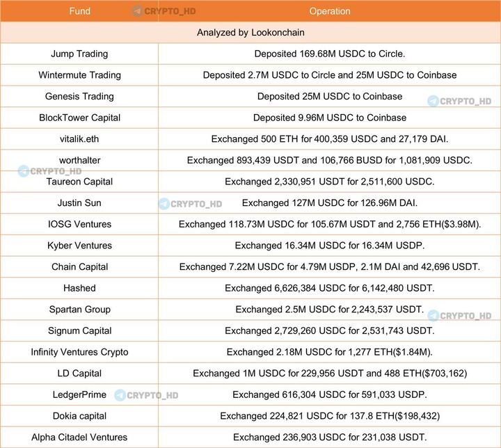Click the "Exchanged 500 ETH" operation cell

click(330, 139)
